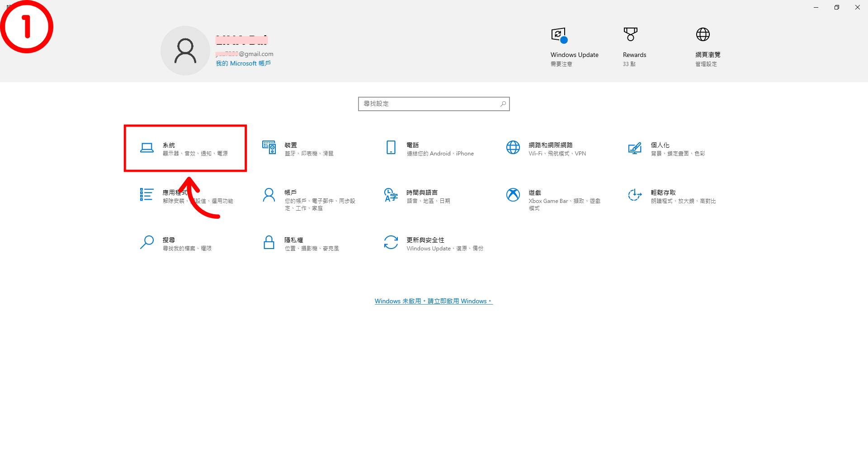Open the 遊戲 Xbox icon

point(513,195)
